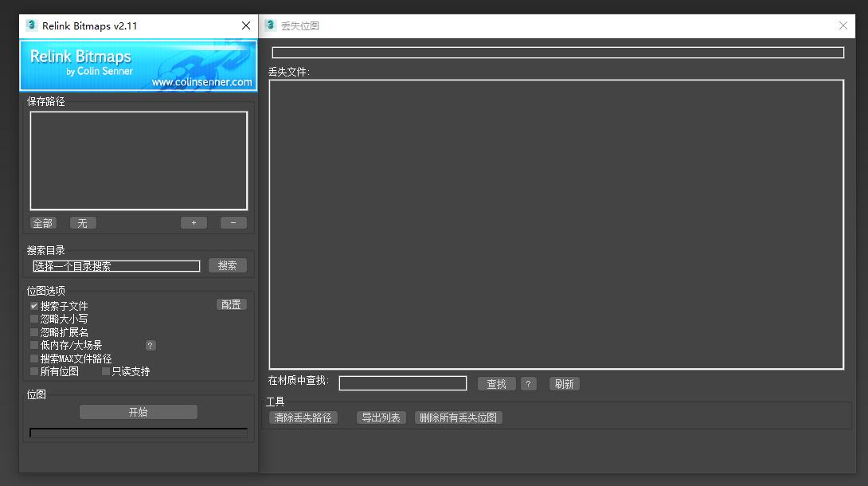Click the 丢失文件 list area
Image resolution: width=868 pixels, height=486 pixels.
click(557, 224)
